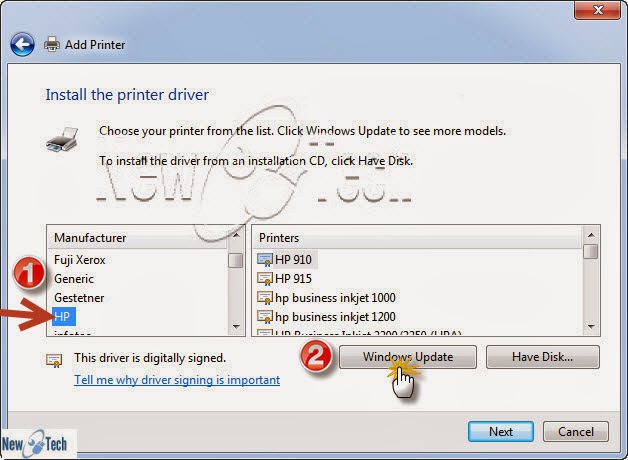Select HP 915 printer
Screen dimensions: 628x460
point(293,279)
